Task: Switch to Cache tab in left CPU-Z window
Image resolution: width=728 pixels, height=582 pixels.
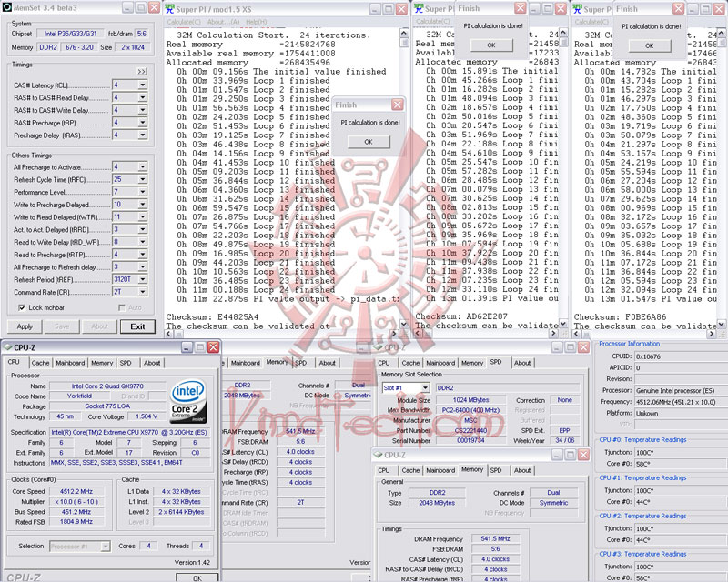Action: coord(40,363)
